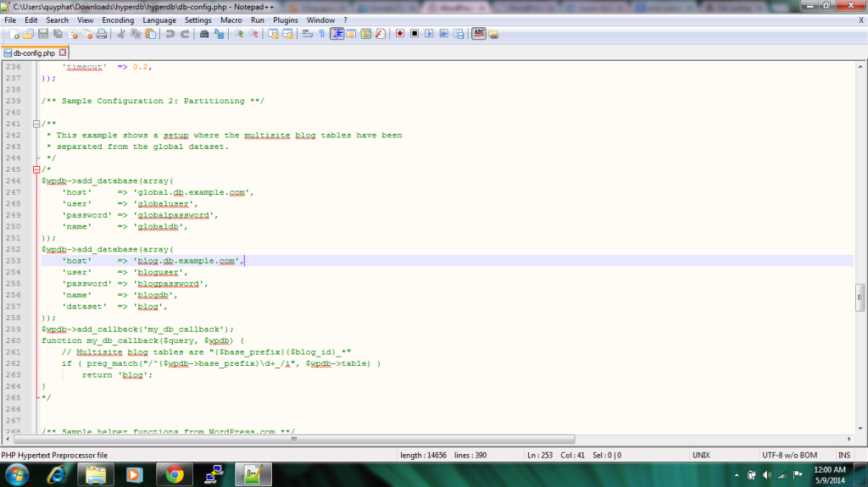Run macro multiple times icon
Image resolution: width=868 pixels, height=487 pixels.
point(444,35)
